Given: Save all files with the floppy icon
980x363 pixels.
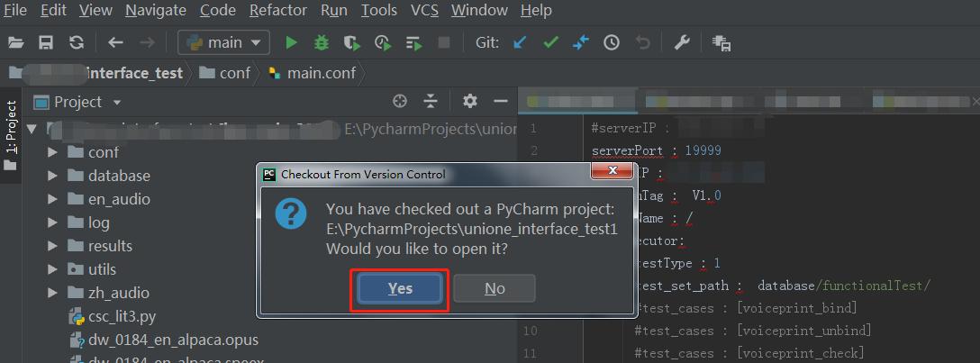Looking at the screenshot, I should click(46, 42).
